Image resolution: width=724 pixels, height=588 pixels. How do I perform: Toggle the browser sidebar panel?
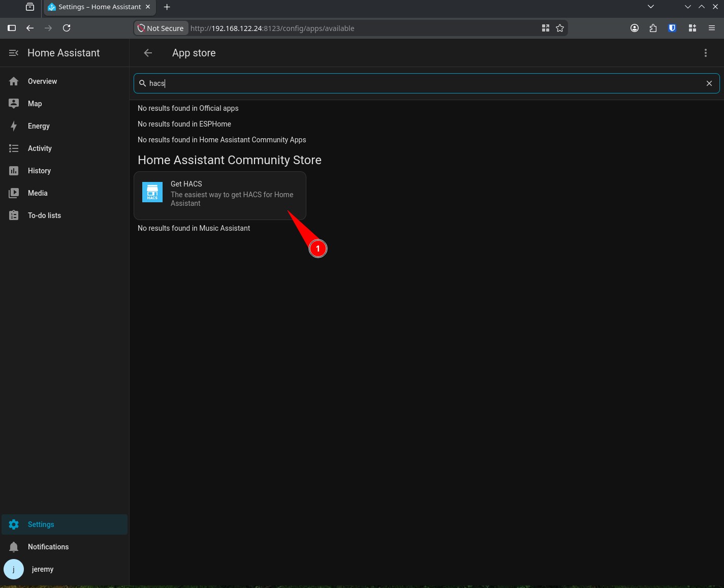[12, 28]
